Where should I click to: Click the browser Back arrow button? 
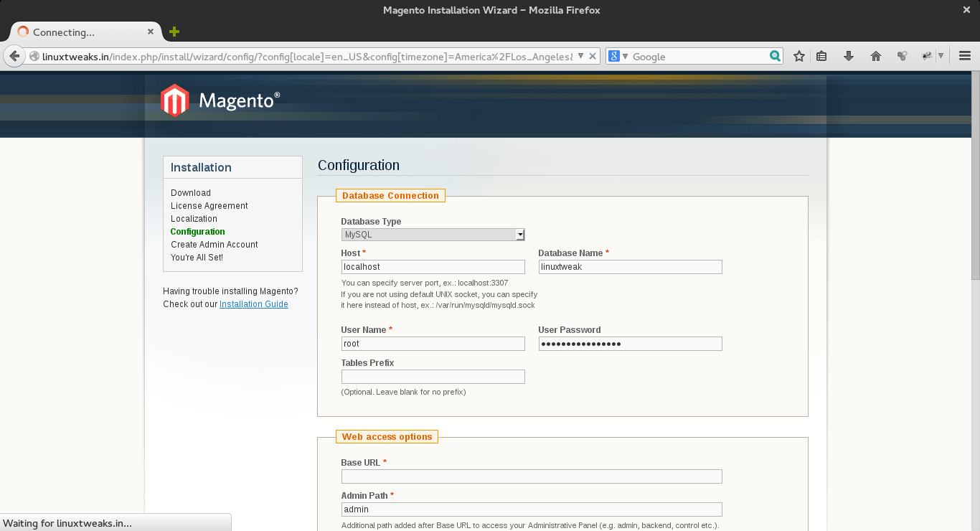click(14, 56)
